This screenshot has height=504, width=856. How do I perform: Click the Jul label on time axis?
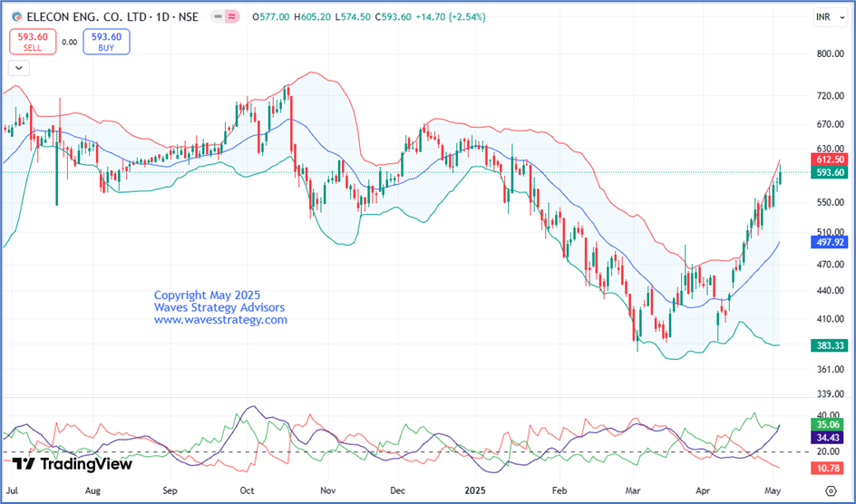click(12, 490)
